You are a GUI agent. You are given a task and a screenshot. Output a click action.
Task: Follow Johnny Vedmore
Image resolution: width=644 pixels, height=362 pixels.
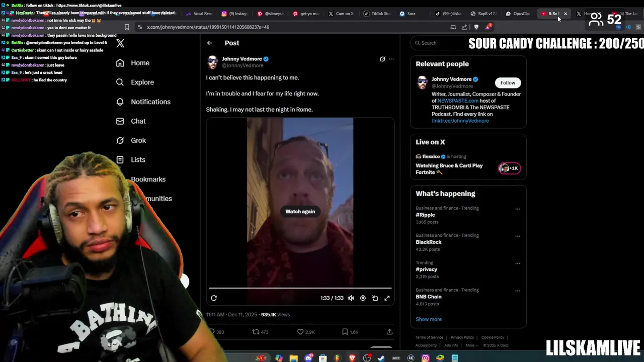coord(508,82)
